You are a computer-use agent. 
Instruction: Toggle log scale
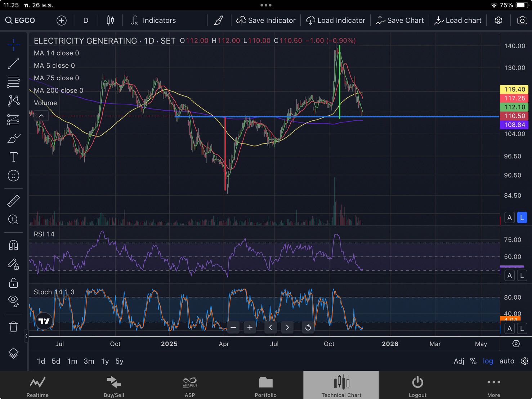click(x=488, y=361)
